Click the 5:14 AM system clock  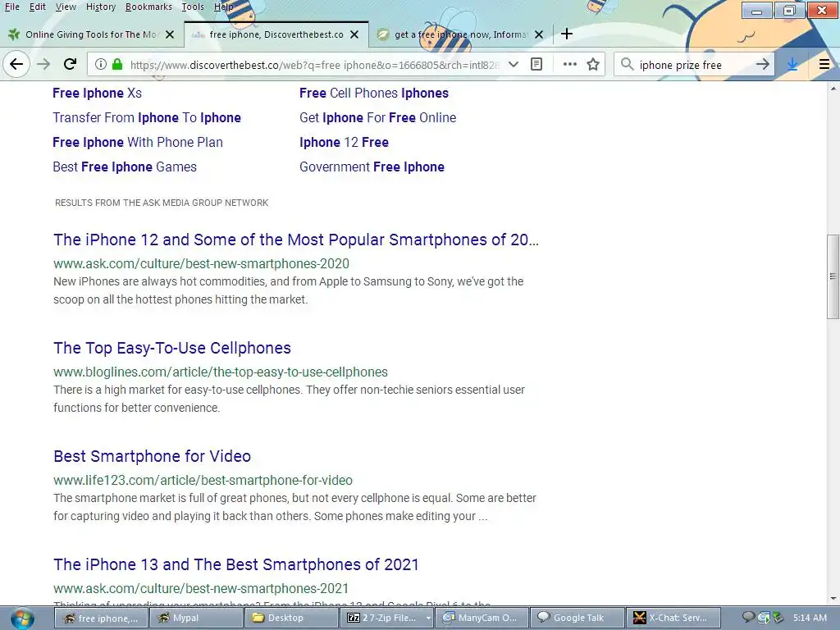click(x=810, y=618)
